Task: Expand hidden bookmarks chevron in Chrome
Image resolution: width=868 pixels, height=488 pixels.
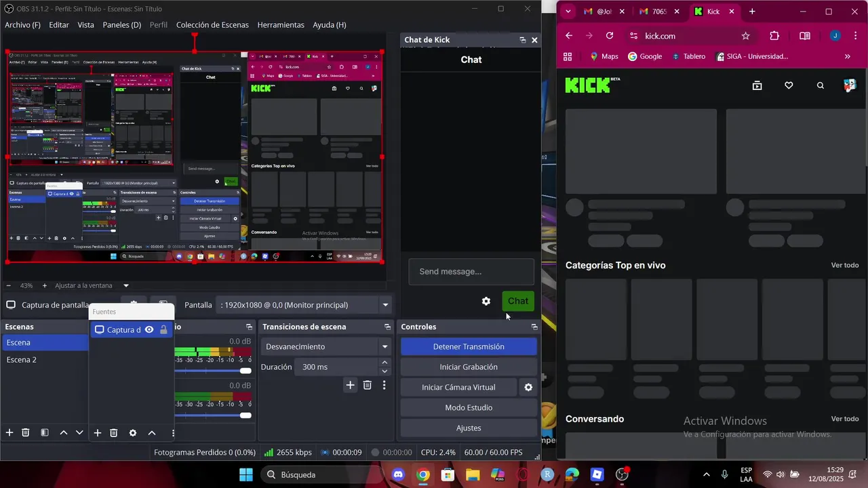Action: tap(847, 56)
